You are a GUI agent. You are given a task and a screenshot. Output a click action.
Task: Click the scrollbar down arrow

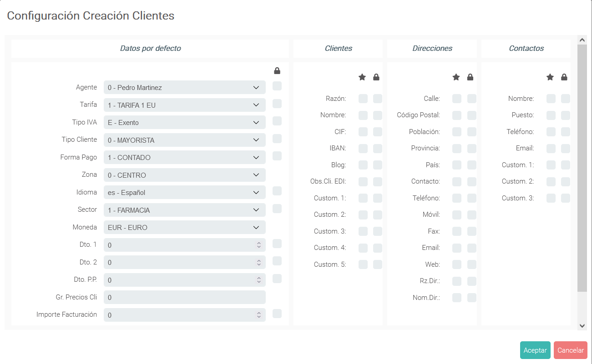(x=582, y=325)
